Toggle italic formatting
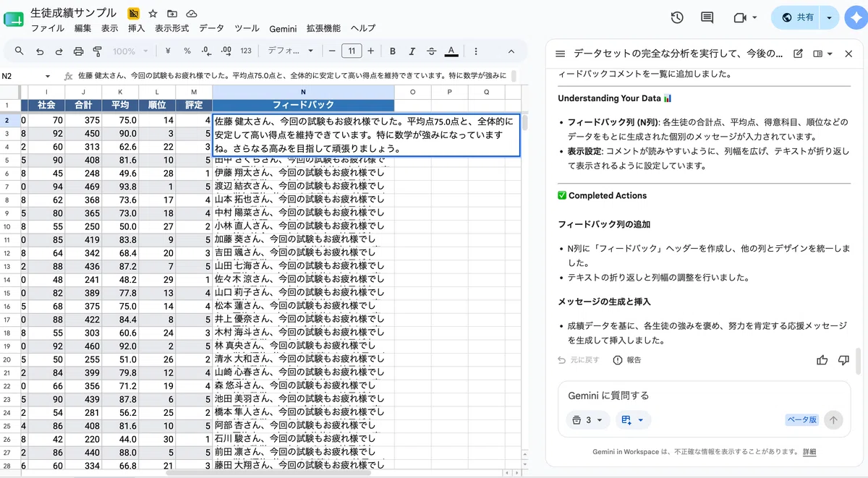Screen dimensions: 868x478 (412, 51)
